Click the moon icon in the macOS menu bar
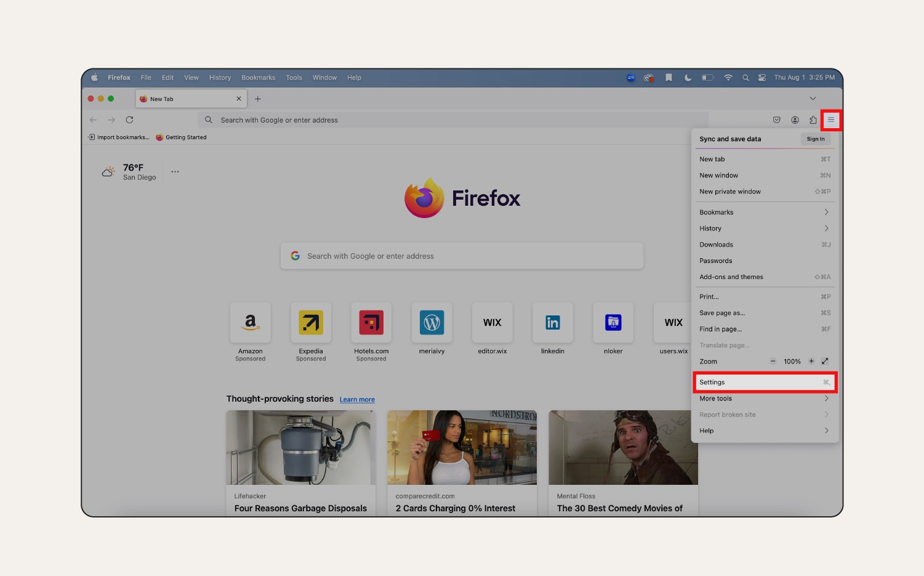Image resolution: width=924 pixels, height=576 pixels. click(x=688, y=78)
